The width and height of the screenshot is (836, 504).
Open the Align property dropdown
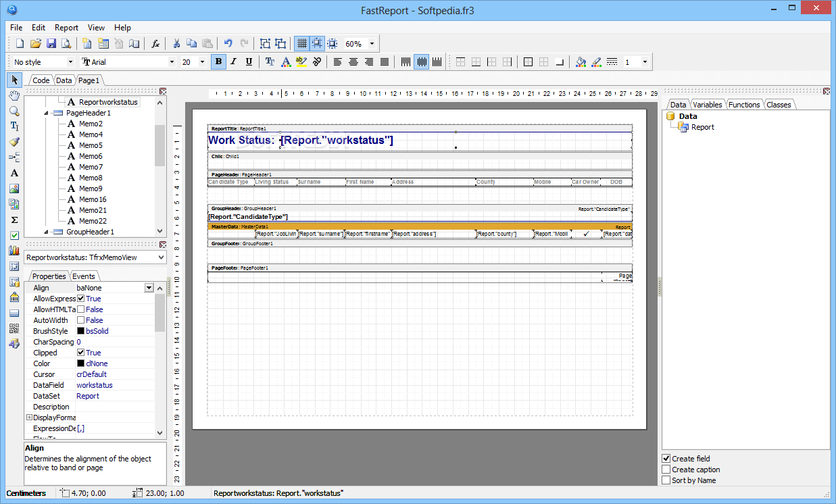click(x=149, y=288)
